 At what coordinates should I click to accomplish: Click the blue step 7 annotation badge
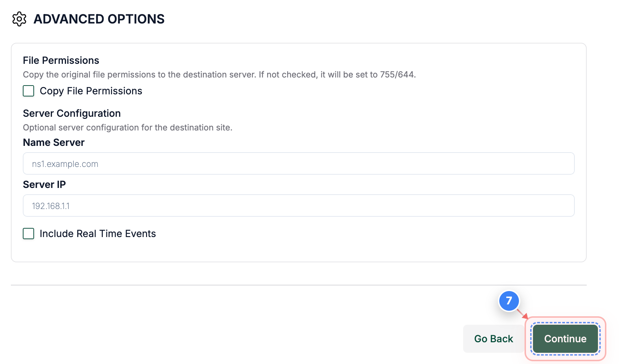[508, 301]
